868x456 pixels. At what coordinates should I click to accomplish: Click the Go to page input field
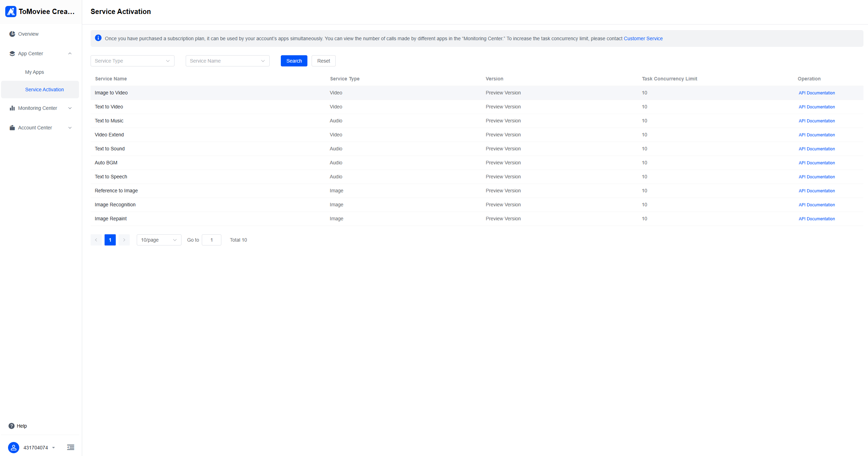pyautogui.click(x=212, y=240)
